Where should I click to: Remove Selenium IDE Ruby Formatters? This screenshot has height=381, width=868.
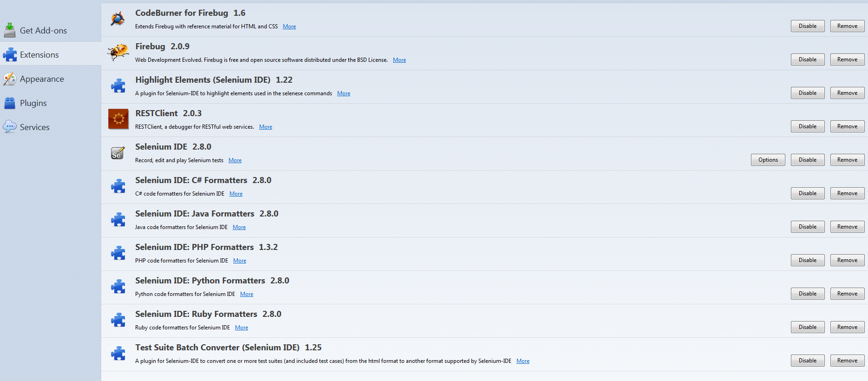click(x=847, y=327)
